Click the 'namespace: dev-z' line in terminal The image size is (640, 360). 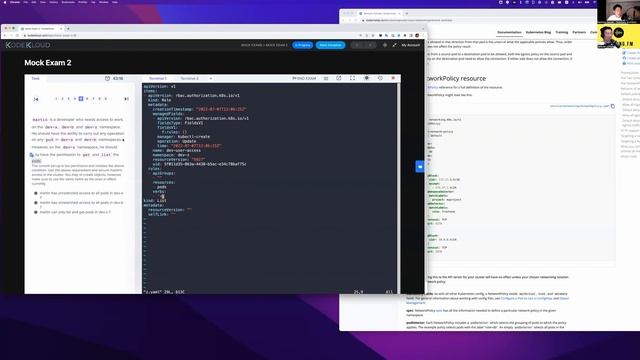(x=171, y=155)
